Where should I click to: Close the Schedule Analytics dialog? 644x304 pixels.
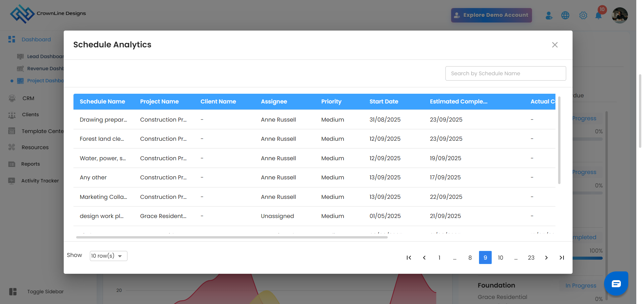pyautogui.click(x=555, y=45)
